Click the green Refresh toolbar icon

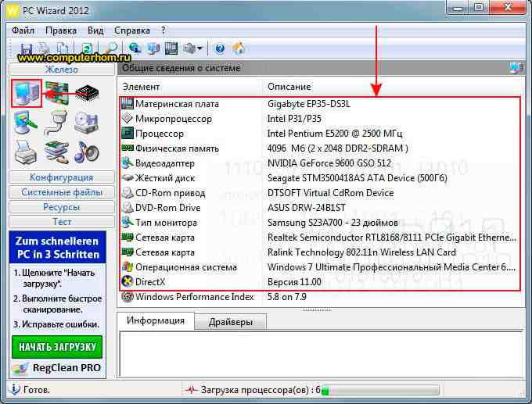pyautogui.click(x=87, y=48)
